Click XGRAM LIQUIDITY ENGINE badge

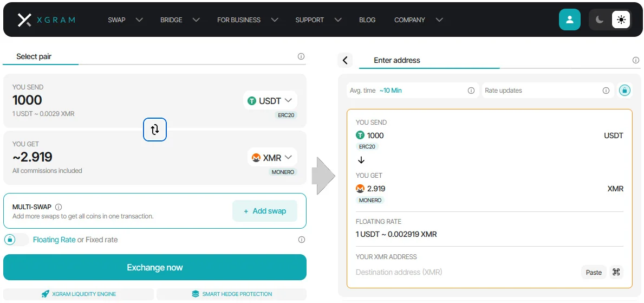click(79, 294)
